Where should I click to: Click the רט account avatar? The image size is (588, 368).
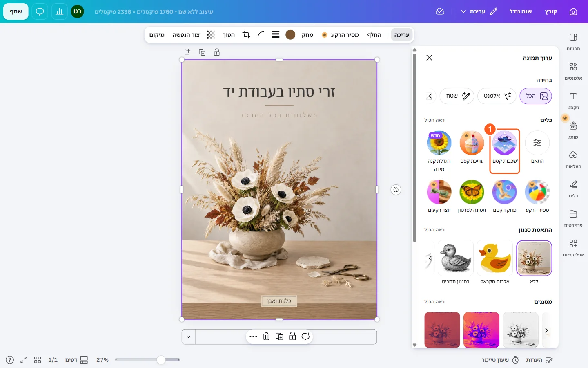pyautogui.click(x=77, y=11)
